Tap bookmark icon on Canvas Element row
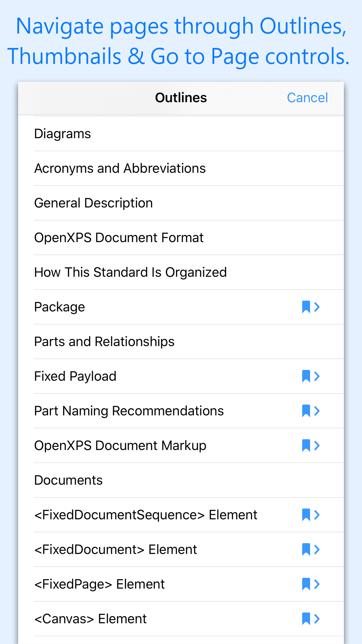This screenshot has height=644, width=362. (x=306, y=619)
